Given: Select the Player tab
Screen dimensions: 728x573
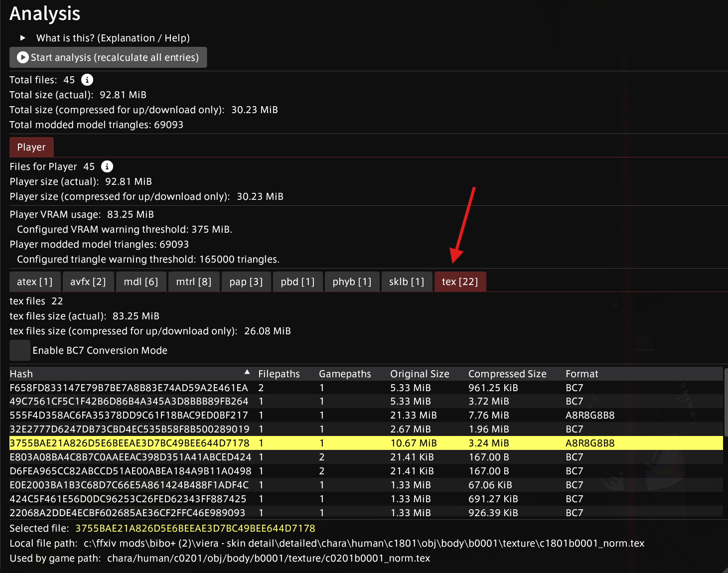Looking at the screenshot, I should (31, 147).
